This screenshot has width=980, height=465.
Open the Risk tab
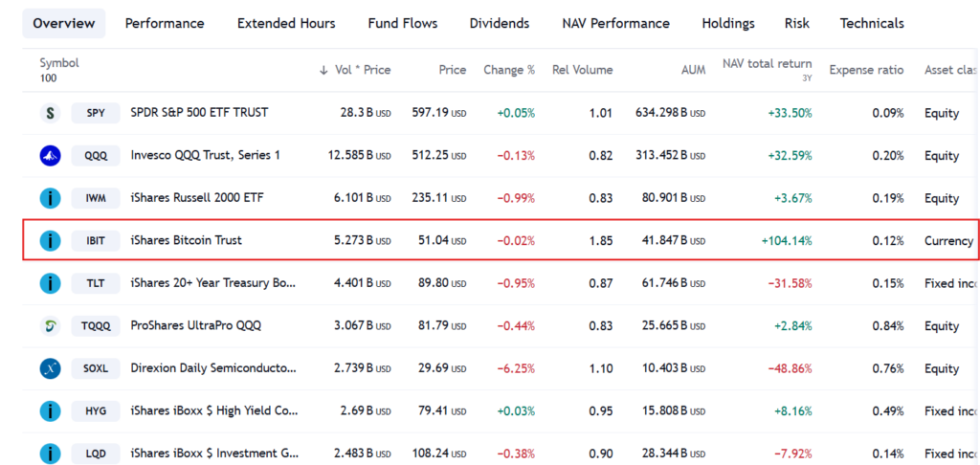click(x=797, y=24)
